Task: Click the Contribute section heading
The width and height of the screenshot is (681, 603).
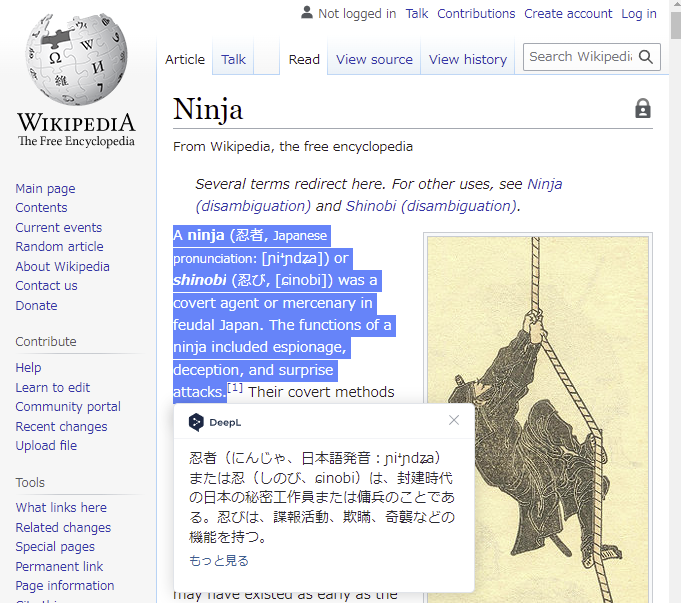Action: pyautogui.click(x=46, y=341)
